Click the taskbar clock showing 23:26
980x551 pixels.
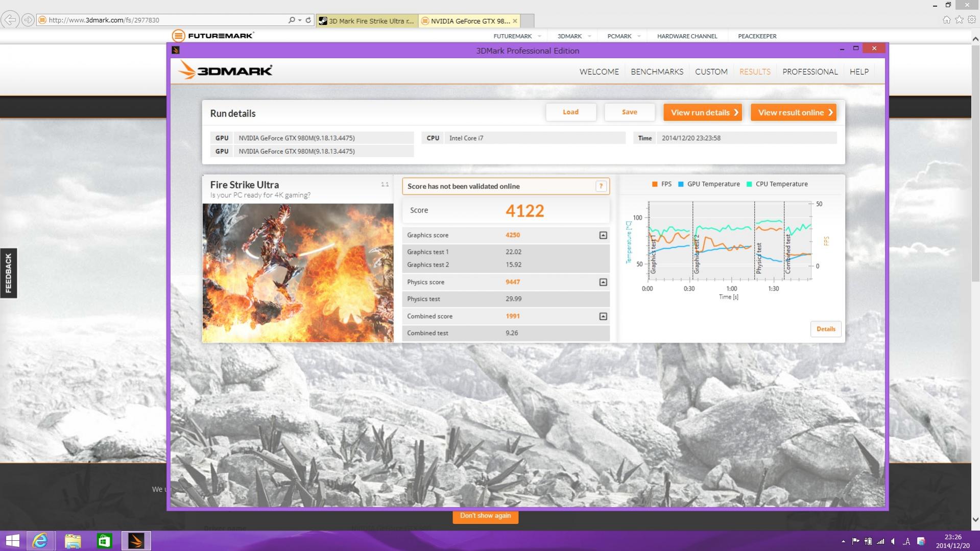tap(953, 541)
